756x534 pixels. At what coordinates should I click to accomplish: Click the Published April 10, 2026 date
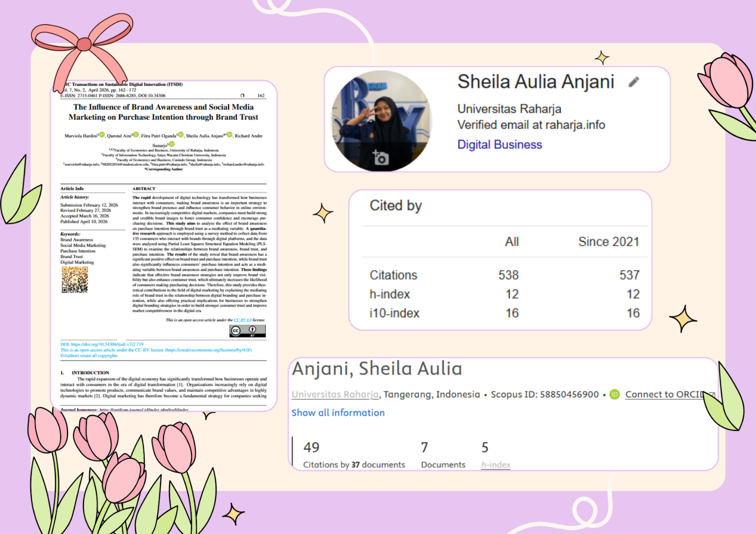tap(84, 222)
